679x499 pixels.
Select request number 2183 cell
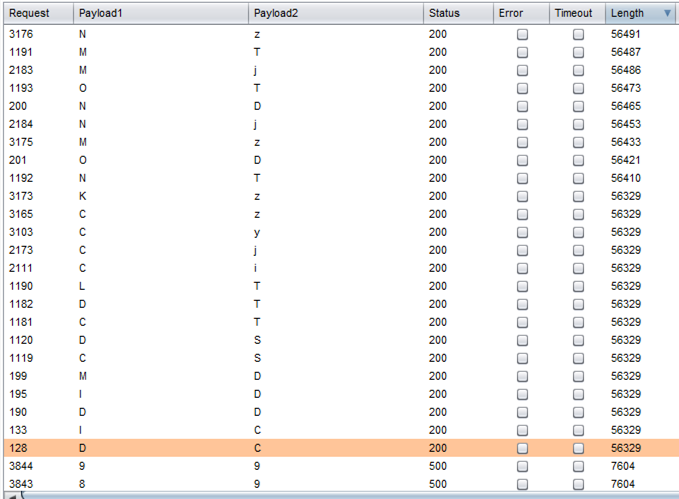(21, 70)
